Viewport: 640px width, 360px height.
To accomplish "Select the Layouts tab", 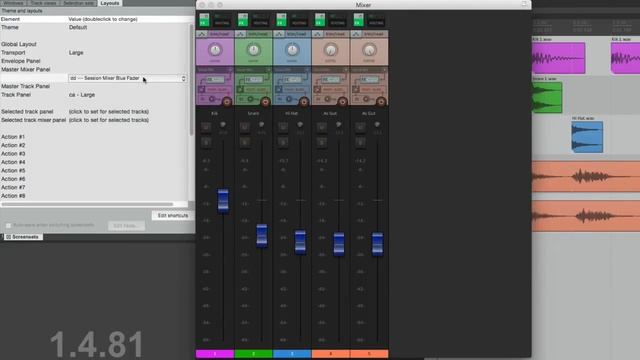I will click(x=110, y=3).
